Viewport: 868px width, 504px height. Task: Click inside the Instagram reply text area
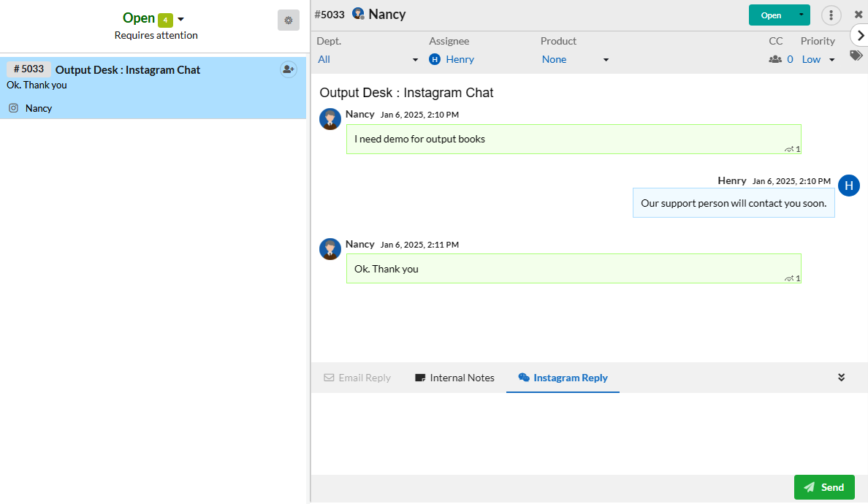pyautogui.click(x=590, y=434)
